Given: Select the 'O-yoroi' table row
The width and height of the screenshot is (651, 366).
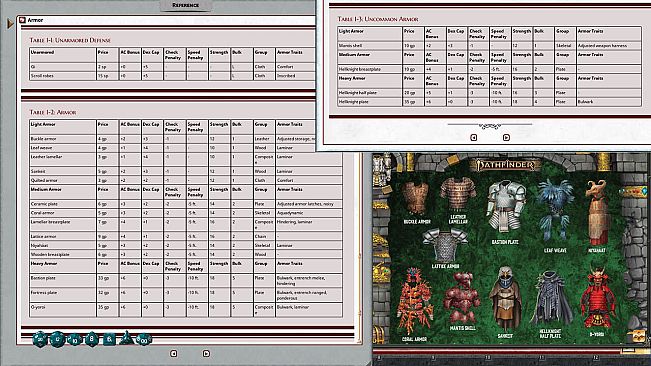Looking at the screenshot, I should (186, 310).
